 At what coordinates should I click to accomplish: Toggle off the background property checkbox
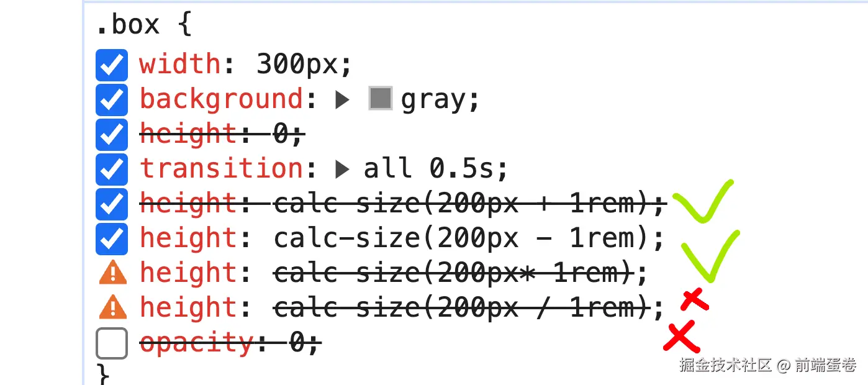click(x=112, y=99)
